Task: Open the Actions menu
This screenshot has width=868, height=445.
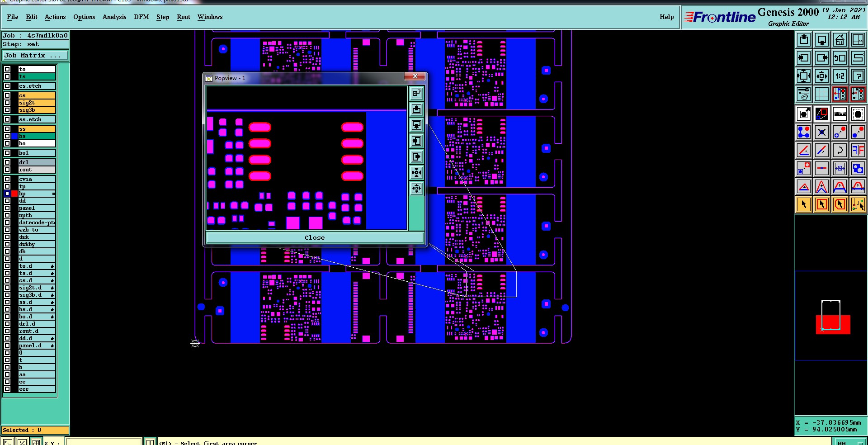Action: coord(55,17)
